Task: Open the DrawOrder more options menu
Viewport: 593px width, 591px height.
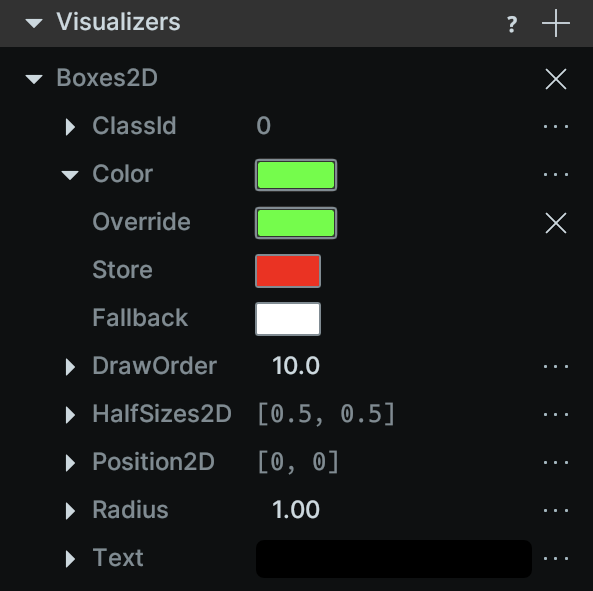Action: click(x=556, y=366)
